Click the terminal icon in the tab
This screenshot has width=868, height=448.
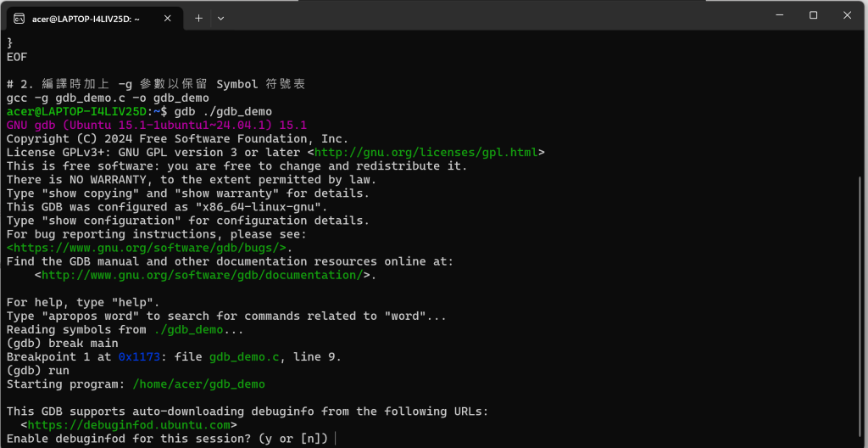point(19,19)
